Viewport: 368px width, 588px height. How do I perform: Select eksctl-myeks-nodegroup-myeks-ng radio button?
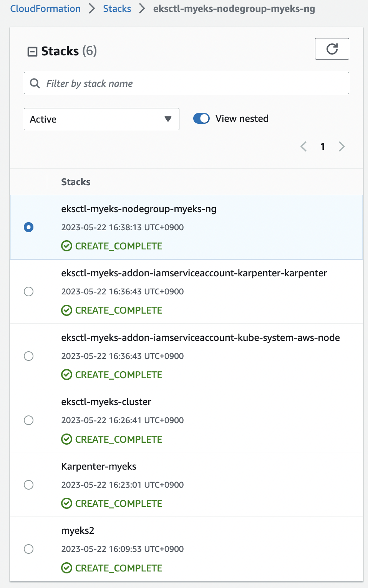pos(28,227)
